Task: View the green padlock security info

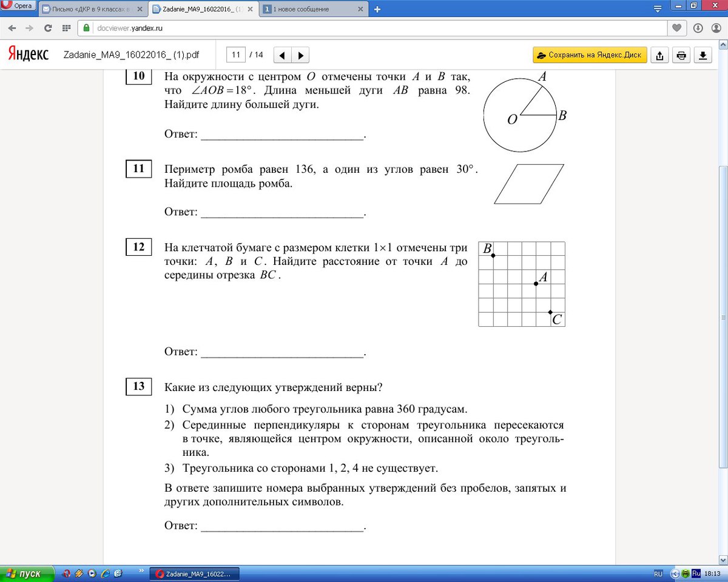Action: (x=86, y=28)
